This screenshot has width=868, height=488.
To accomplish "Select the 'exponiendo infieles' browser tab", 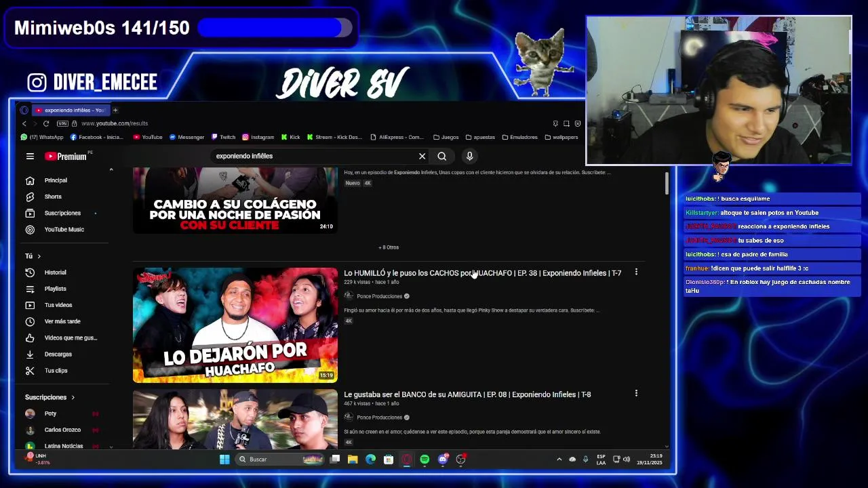I will [71, 110].
